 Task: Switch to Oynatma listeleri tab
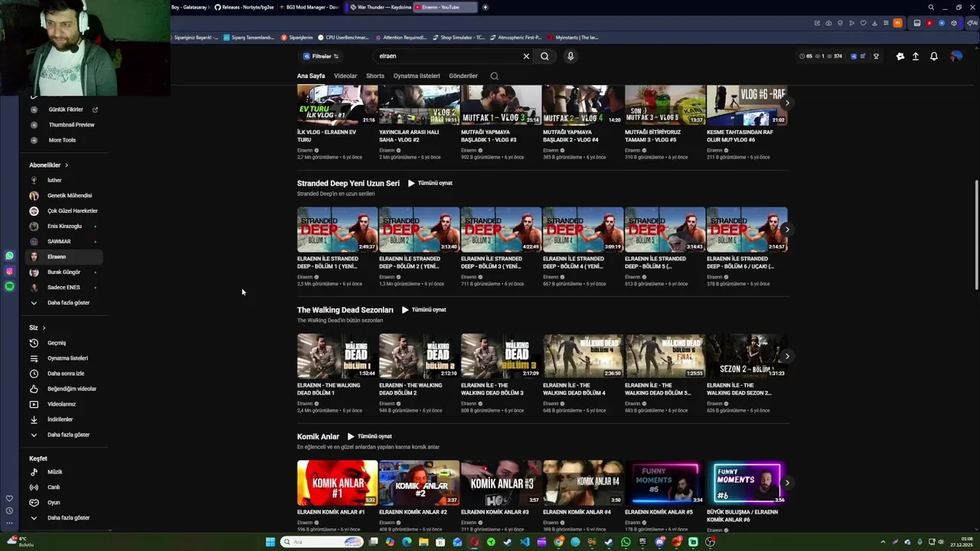(x=416, y=76)
